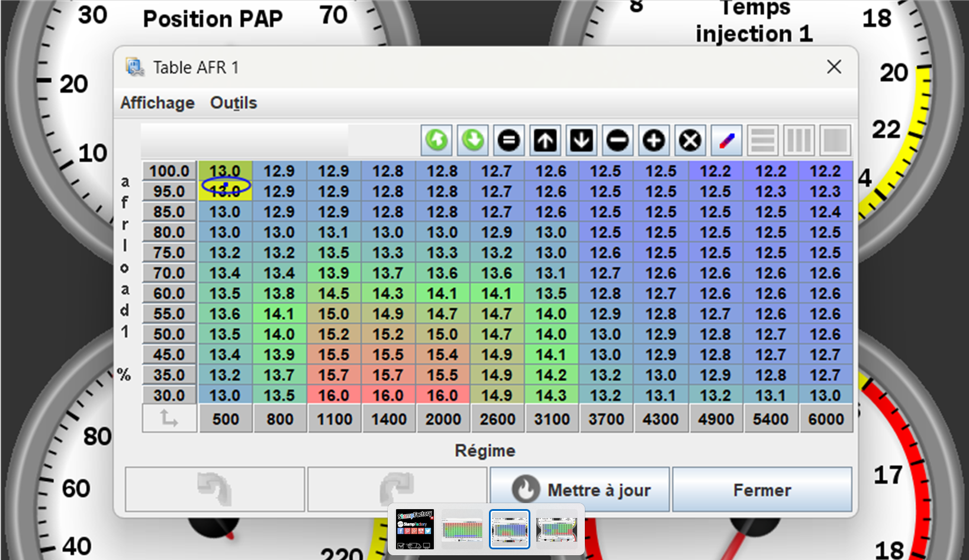Select the 95.0 load row header
Screen dimensions: 969x560
[169, 191]
